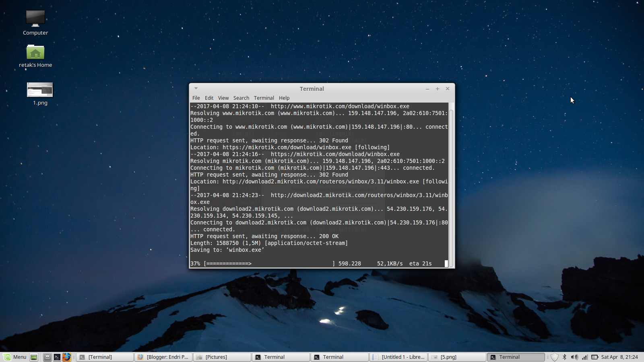This screenshot has height=362, width=644.
Task: Click the shield tray icon
Action: [554, 357]
